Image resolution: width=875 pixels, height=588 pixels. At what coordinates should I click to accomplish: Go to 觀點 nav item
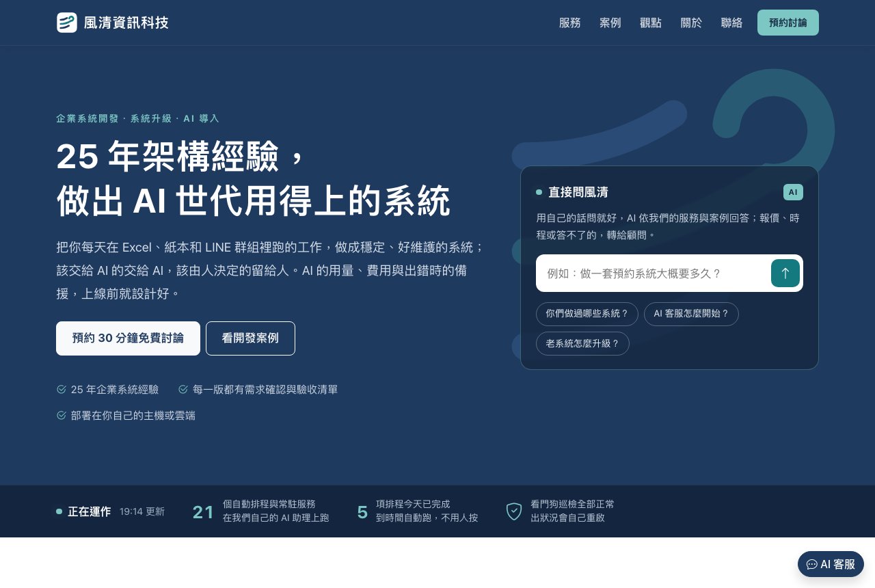[x=651, y=23]
